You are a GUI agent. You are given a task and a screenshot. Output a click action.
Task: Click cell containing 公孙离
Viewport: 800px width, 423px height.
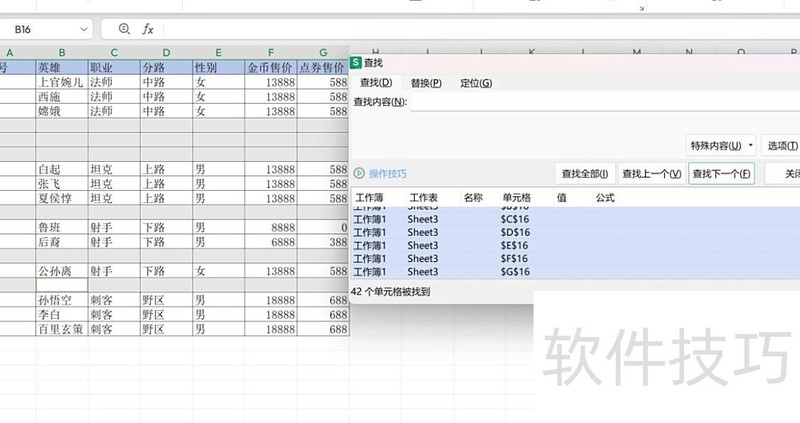[62, 271]
